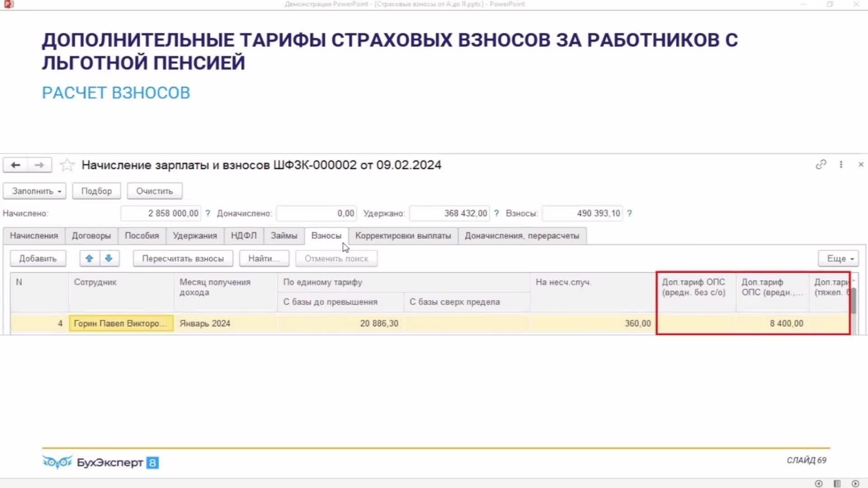Click Отменить поиск button
Viewport: 868px width, 488px height.
tap(336, 258)
